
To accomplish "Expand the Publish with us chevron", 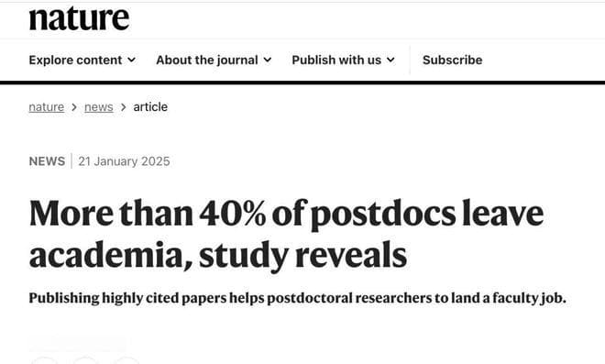I will [390, 60].
